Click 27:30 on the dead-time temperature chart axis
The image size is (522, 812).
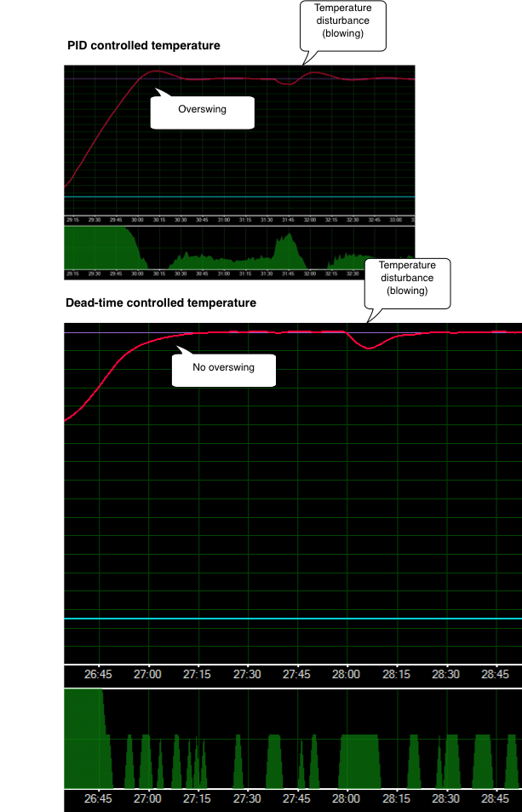point(247,674)
